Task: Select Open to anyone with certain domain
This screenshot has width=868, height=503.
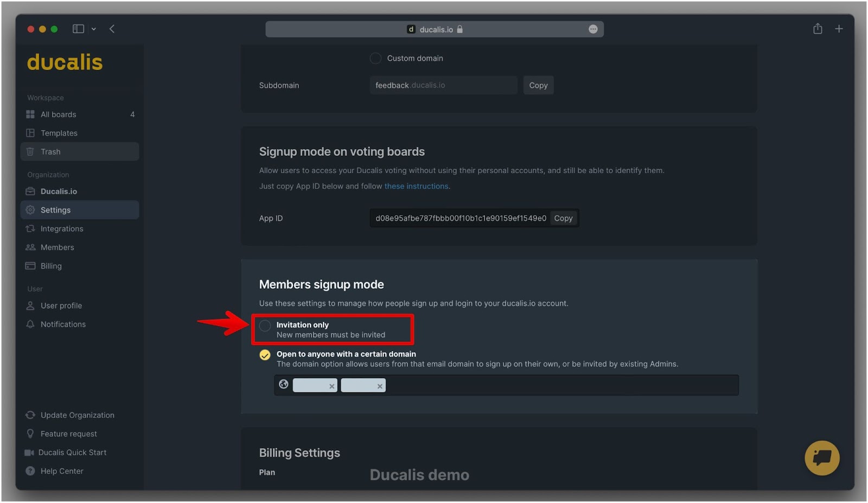Action: coord(265,355)
